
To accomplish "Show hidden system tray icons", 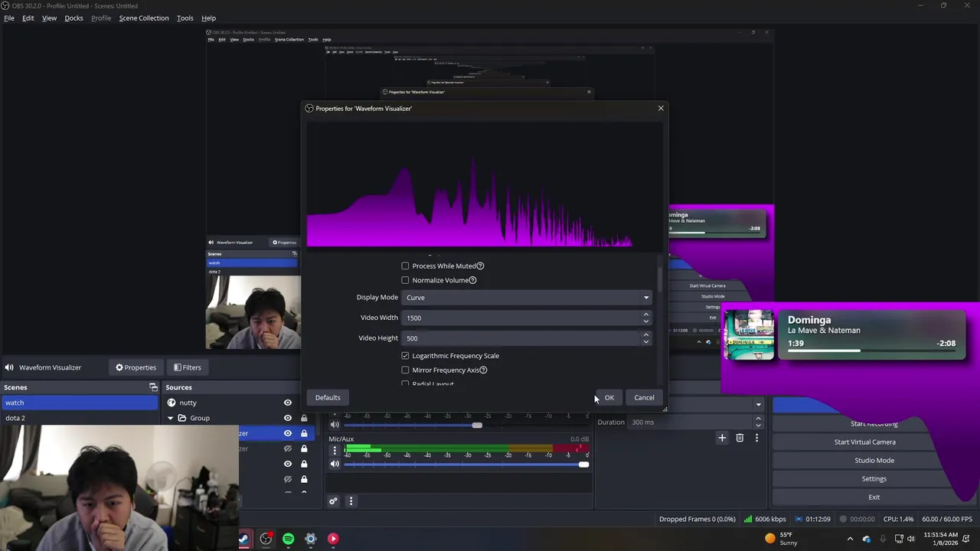I will pyautogui.click(x=850, y=539).
